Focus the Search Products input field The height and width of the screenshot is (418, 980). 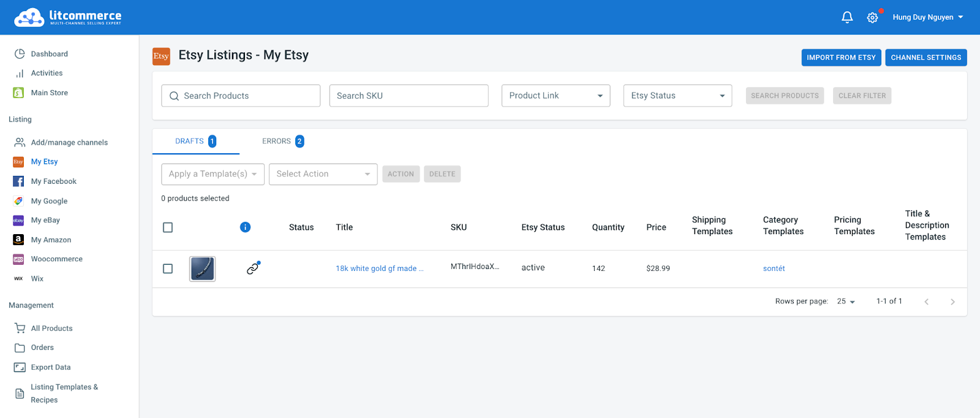(241, 96)
